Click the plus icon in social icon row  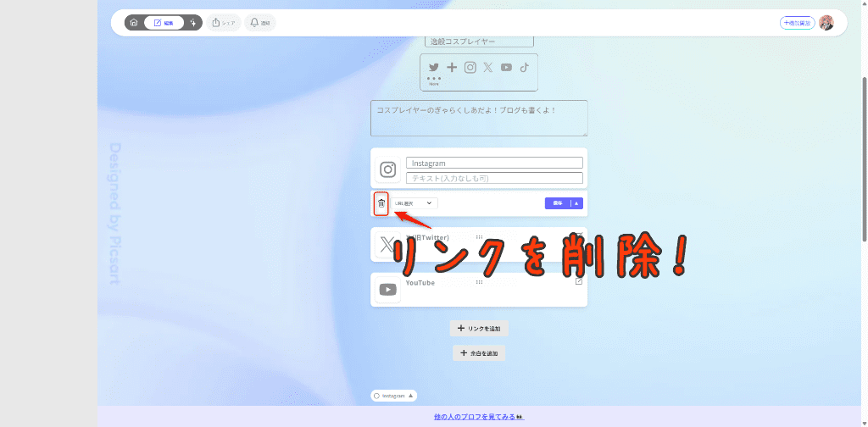point(452,68)
